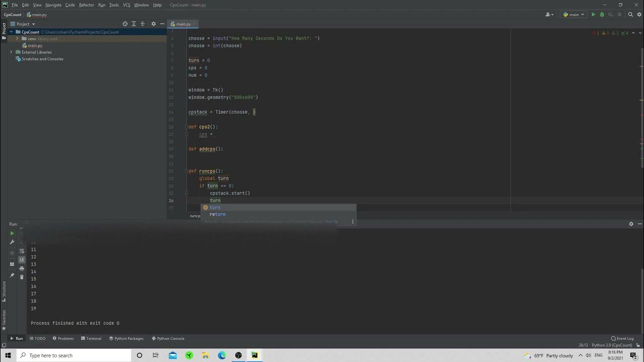644x362 pixels.
Task: Toggle soft-wrap in Run console
Action: (22, 251)
